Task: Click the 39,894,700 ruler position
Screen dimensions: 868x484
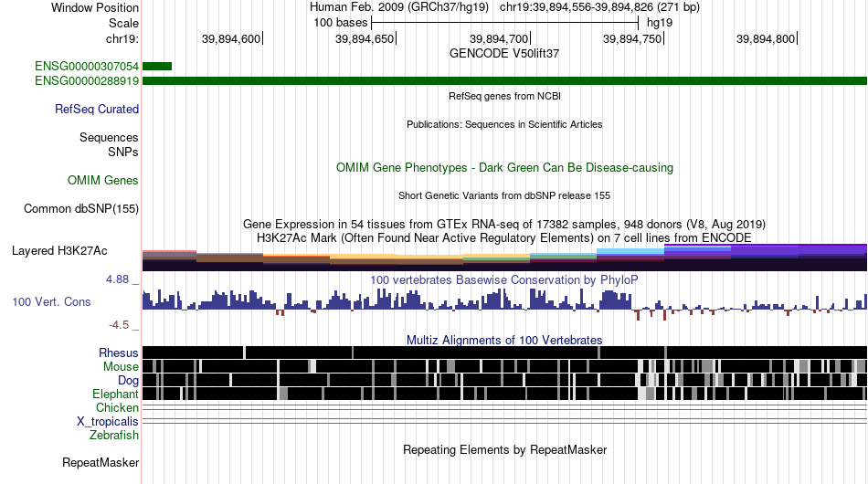Action: [500, 38]
